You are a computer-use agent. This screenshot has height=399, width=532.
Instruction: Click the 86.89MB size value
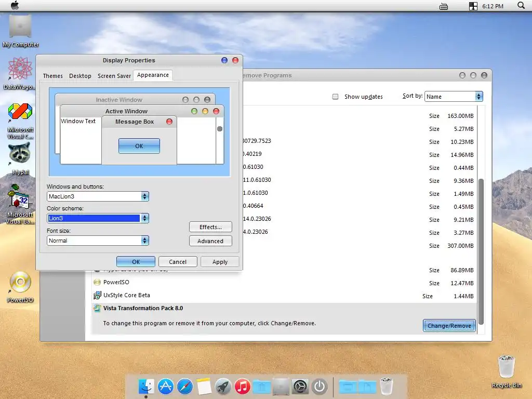[x=462, y=270]
